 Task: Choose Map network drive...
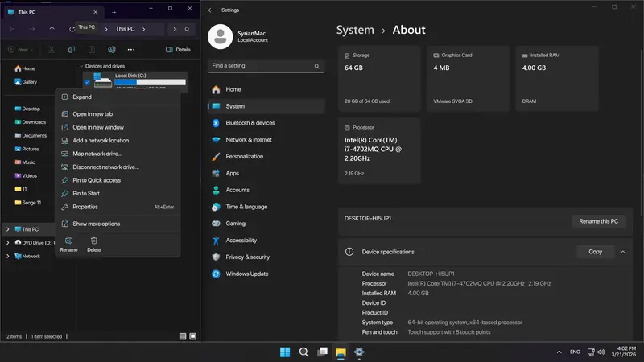(x=118, y=154)
